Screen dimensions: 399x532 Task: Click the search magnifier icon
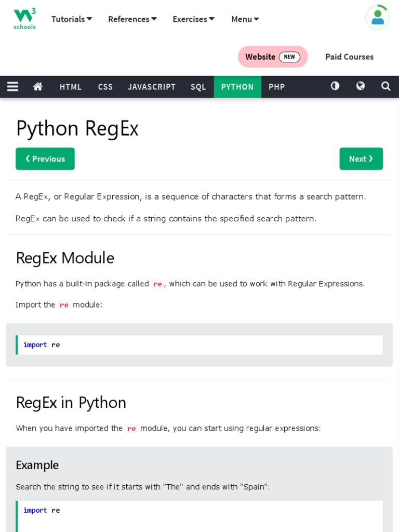385,86
